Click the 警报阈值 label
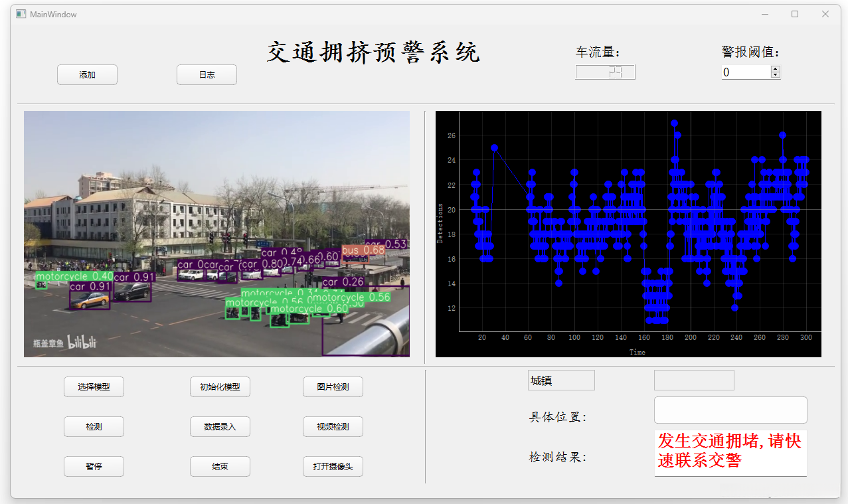Screen dimensions: 848x504 coord(751,52)
